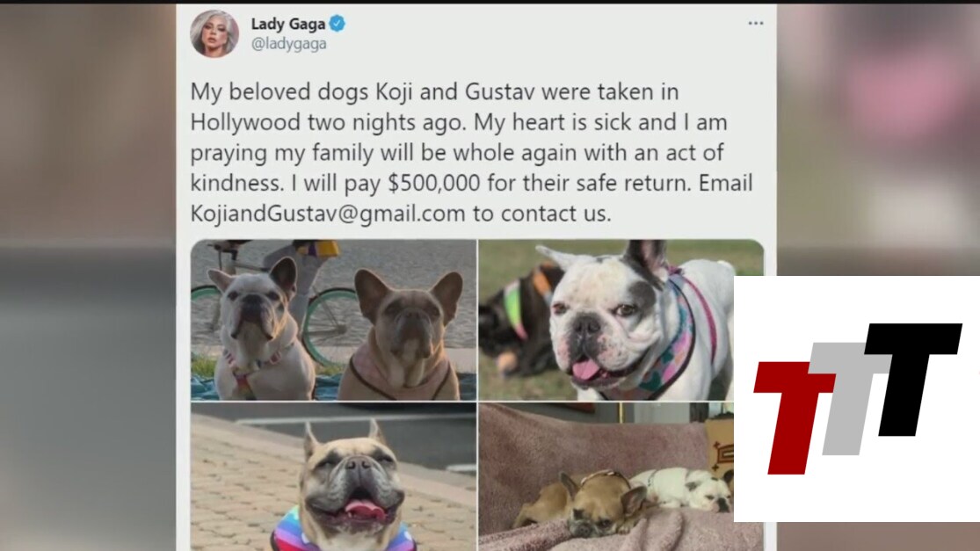Viewport: 980px width, 551px height.
Task: Click the blue verified badge
Action: click(338, 24)
